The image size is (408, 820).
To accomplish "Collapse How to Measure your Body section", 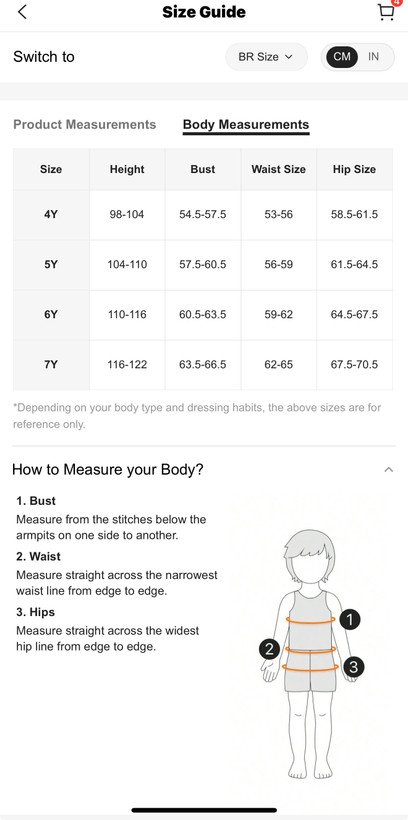I will (x=388, y=470).
